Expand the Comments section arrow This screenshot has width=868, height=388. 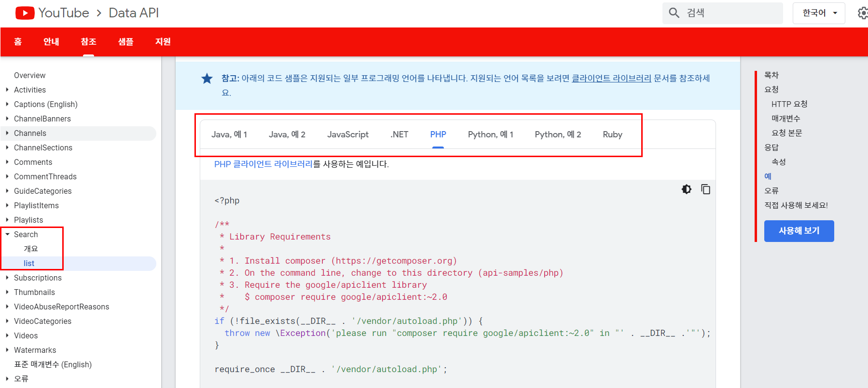coord(7,162)
